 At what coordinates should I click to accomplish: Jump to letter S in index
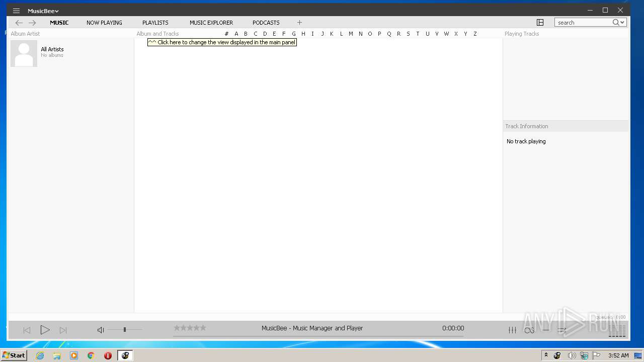408,34
